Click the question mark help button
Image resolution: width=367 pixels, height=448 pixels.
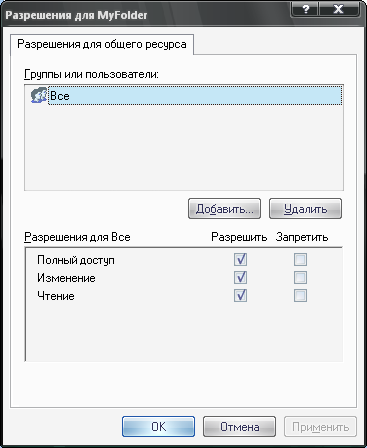click(305, 9)
